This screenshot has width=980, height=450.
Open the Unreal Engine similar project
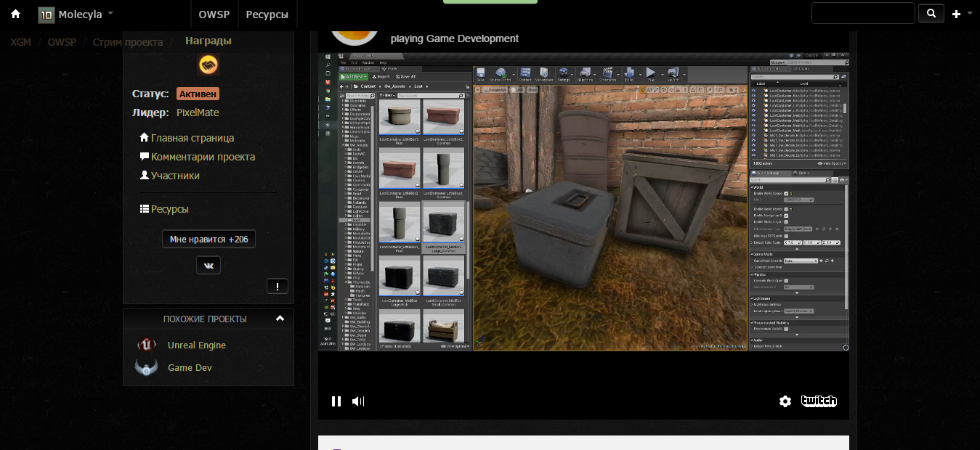(196, 345)
